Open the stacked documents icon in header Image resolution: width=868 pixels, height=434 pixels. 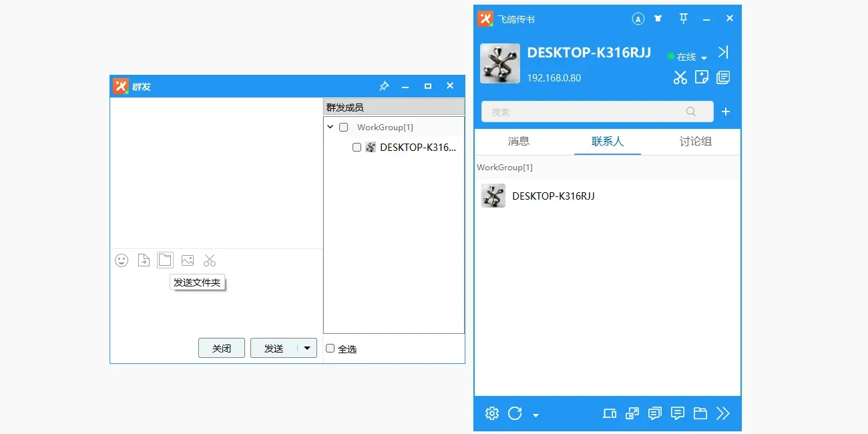[x=723, y=77]
